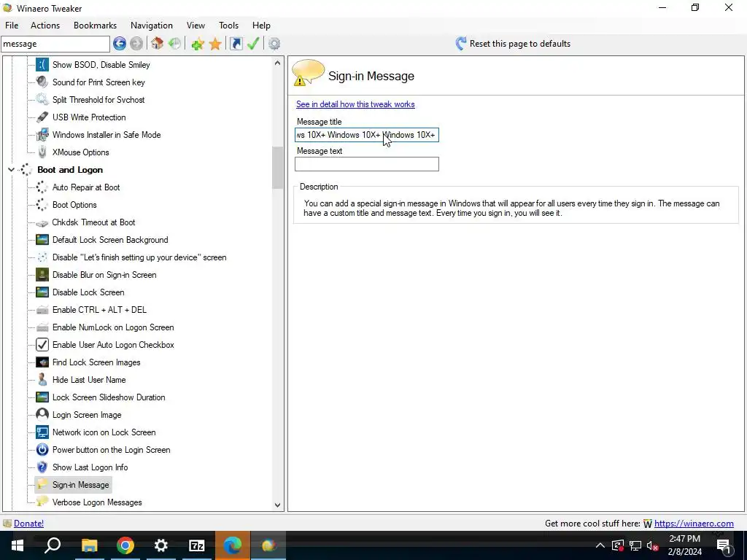Viewport: 747px width, 560px height.
Task: Click the green checkmark toolbar icon
Action: [253, 44]
